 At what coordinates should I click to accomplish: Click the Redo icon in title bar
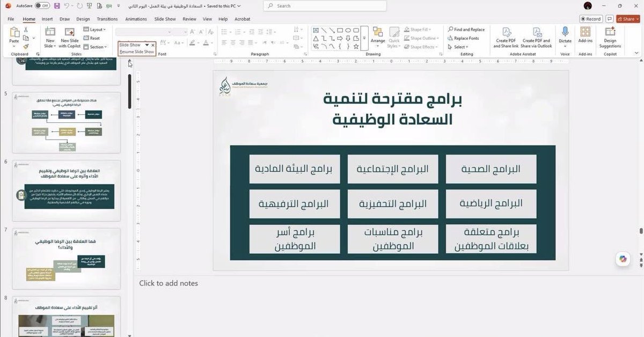tap(80, 6)
